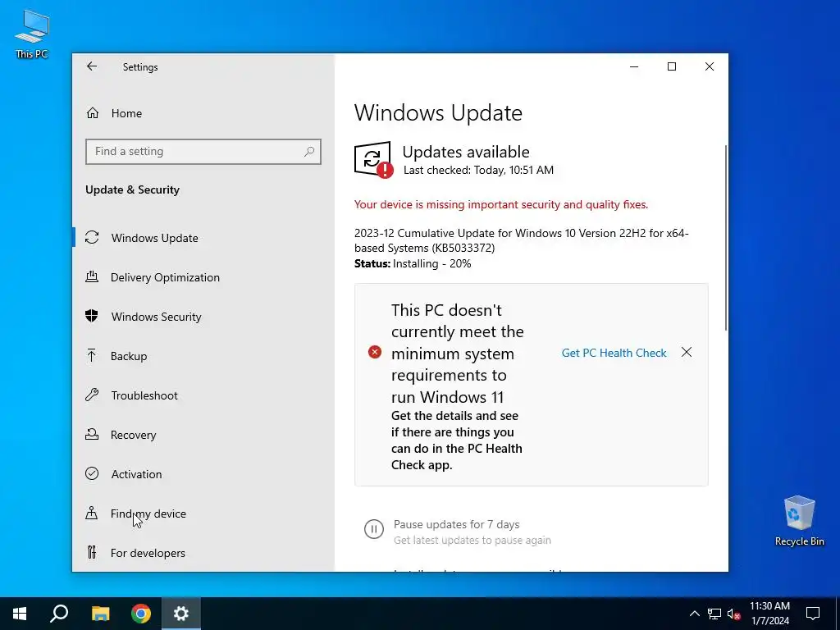Click the update status icon with red alert
This screenshot has width=840, height=630.
point(373,159)
